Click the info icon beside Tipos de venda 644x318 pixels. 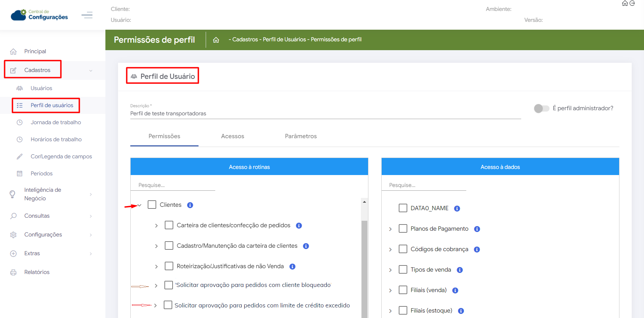tap(460, 270)
